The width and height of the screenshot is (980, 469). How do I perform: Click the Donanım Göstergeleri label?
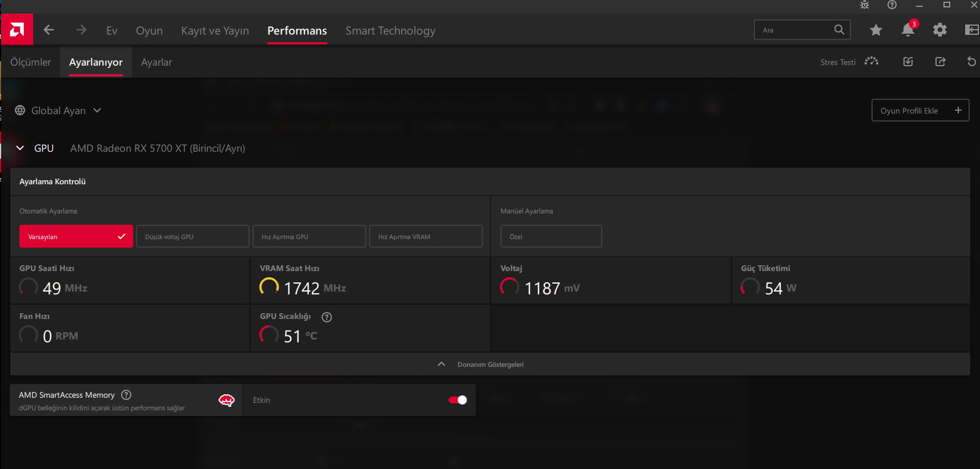[490, 365]
